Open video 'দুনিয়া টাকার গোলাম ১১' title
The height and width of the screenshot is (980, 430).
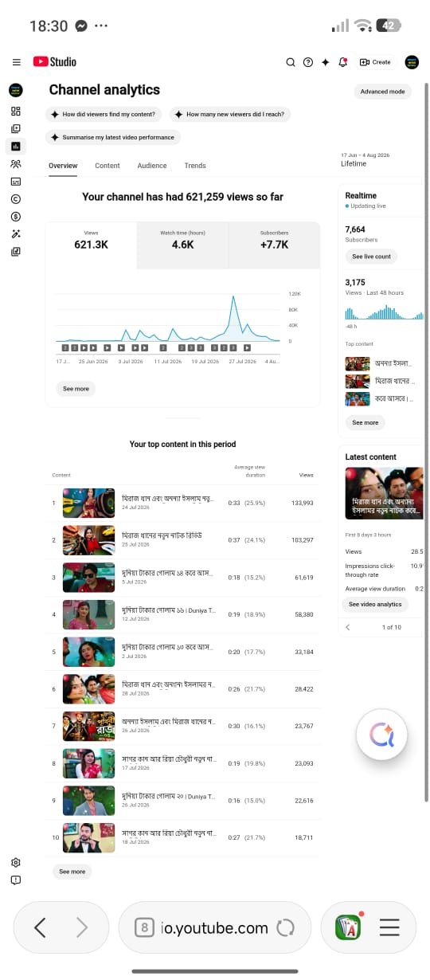(168, 610)
